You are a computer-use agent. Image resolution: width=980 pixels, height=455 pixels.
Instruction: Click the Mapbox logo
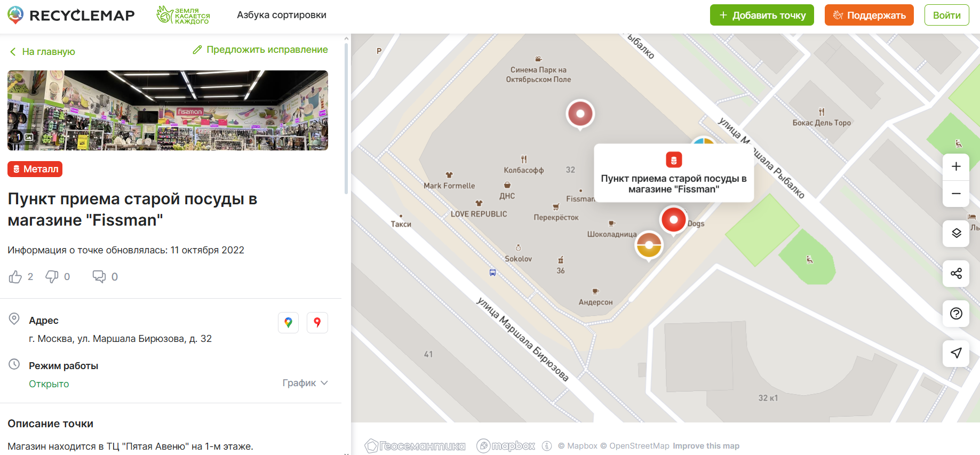506,445
